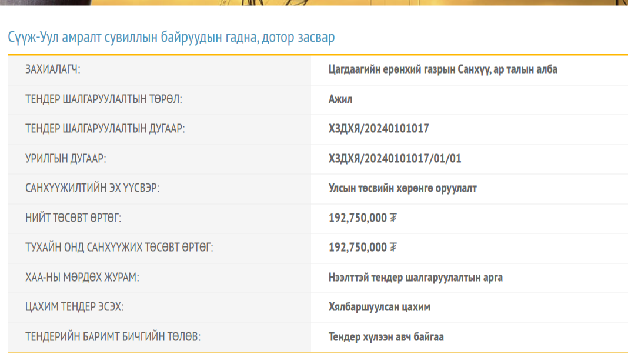Click the Цагдаагийн ерөнхий газрын customer value

[443, 69]
